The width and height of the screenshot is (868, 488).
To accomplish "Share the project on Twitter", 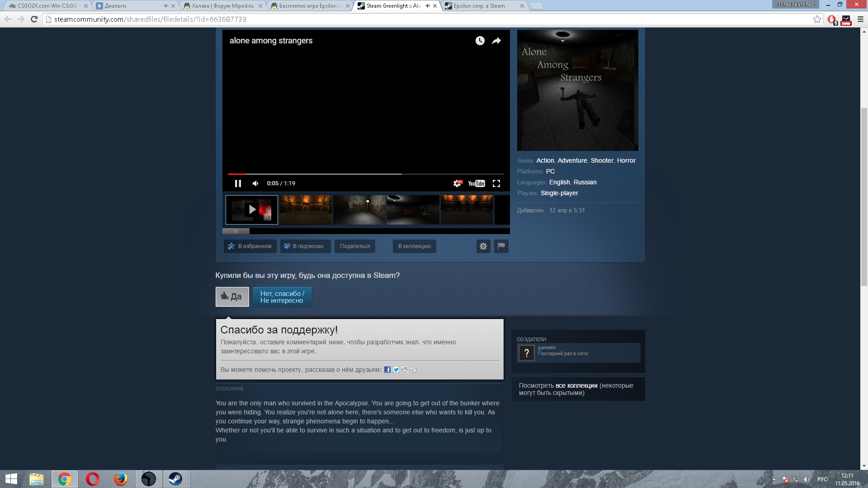I will 396,370.
